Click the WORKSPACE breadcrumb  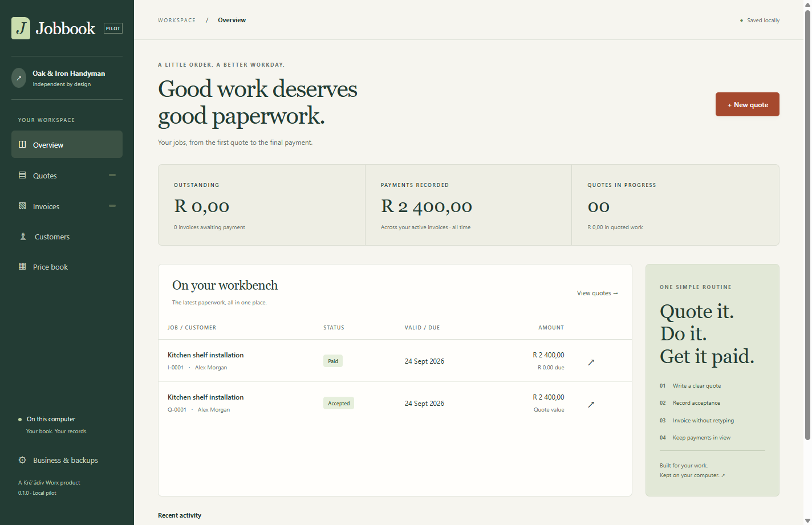pos(177,20)
